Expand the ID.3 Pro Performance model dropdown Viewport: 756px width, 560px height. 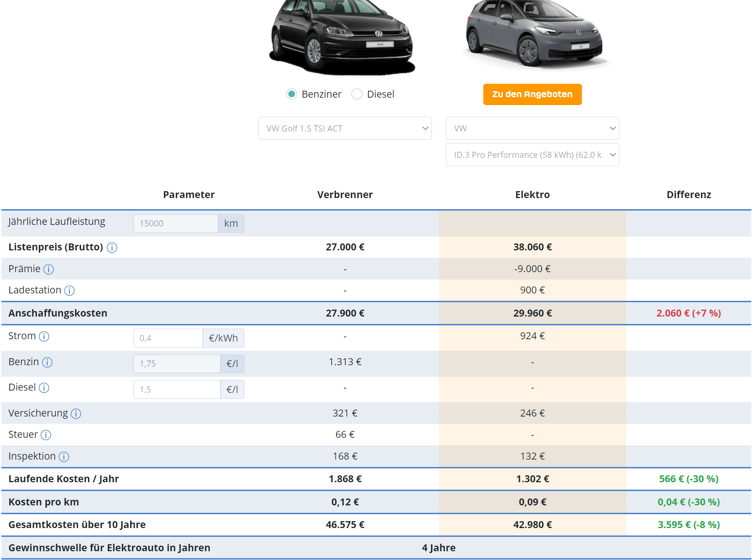tap(532, 155)
